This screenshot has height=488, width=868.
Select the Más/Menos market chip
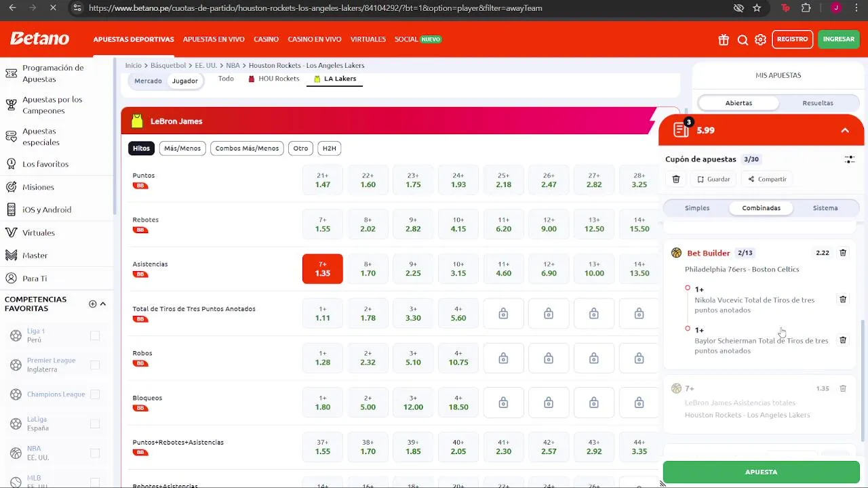point(182,148)
